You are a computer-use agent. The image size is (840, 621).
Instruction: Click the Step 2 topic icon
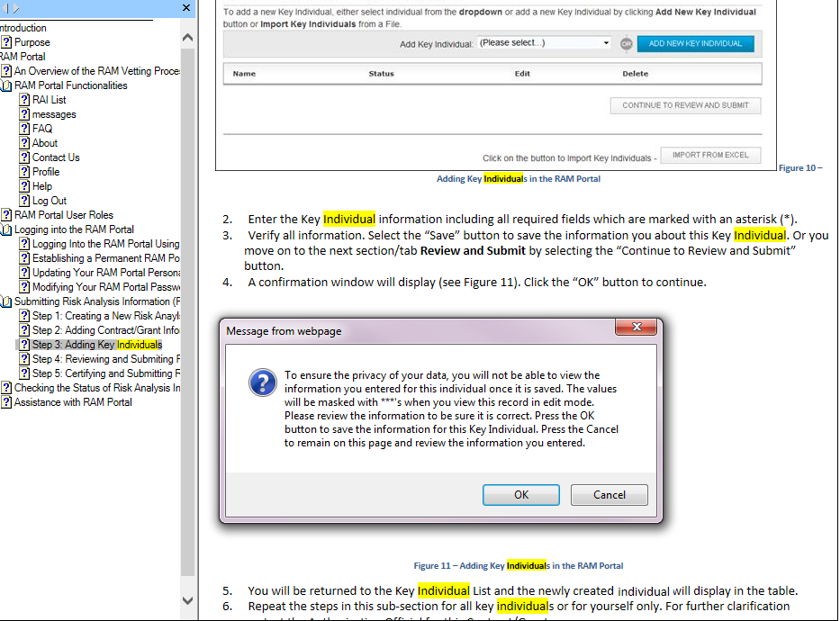[24, 331]
